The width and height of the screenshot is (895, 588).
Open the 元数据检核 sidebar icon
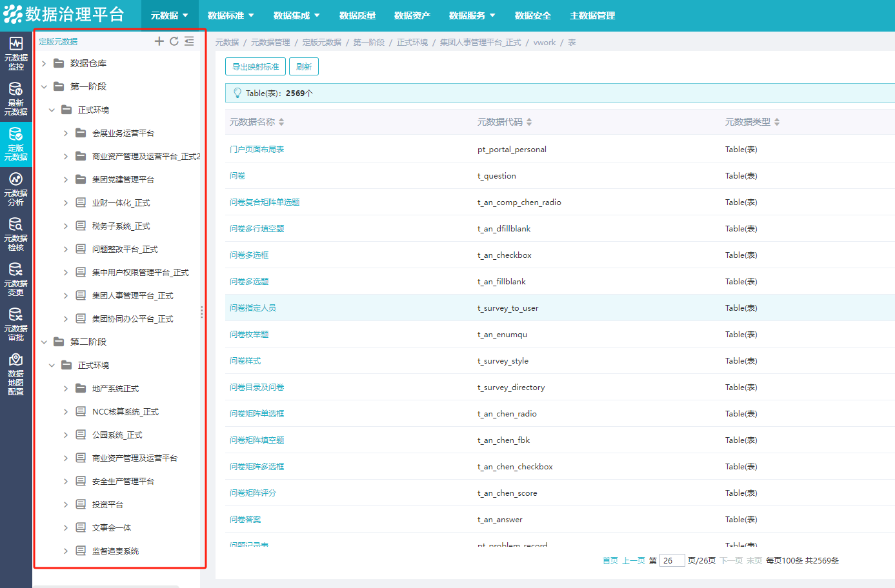(x=15, y=233)
